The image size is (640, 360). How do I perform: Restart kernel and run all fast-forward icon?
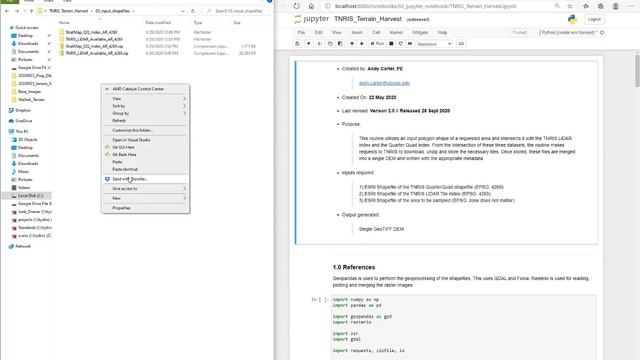(410, 44)
